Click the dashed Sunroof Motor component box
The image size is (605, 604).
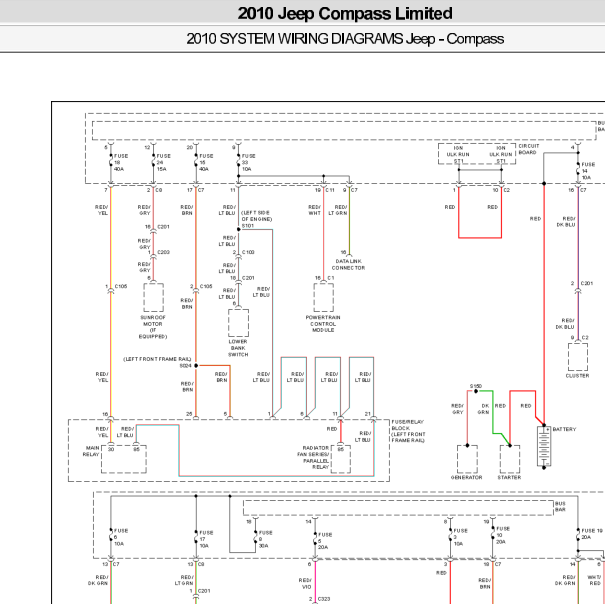pos(153,298)
